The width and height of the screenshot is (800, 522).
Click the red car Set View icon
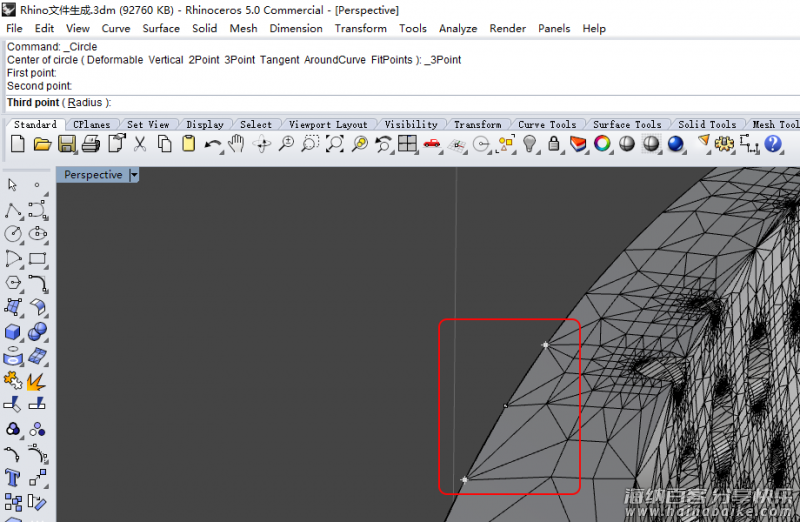click(432, 144)
